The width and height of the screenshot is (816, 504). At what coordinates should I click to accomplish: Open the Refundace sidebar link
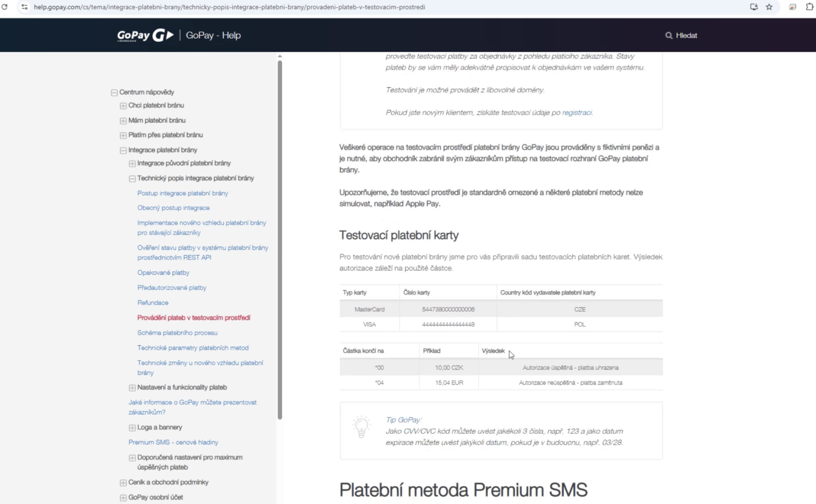click(153, 302)
